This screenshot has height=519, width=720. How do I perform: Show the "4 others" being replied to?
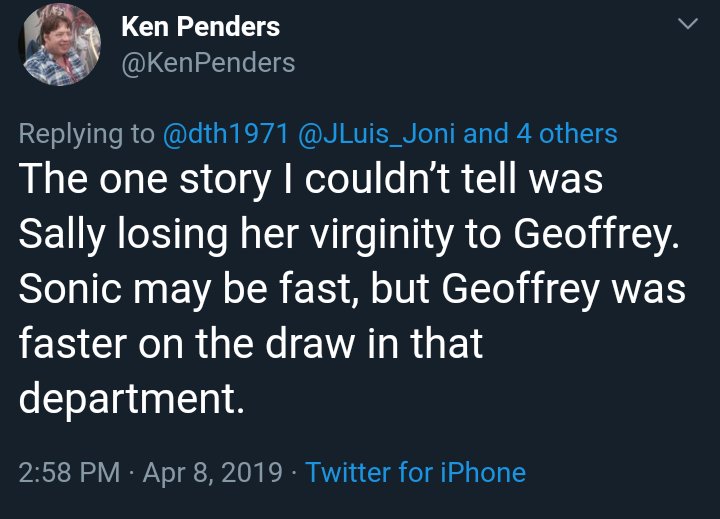(x=567, y=133)
